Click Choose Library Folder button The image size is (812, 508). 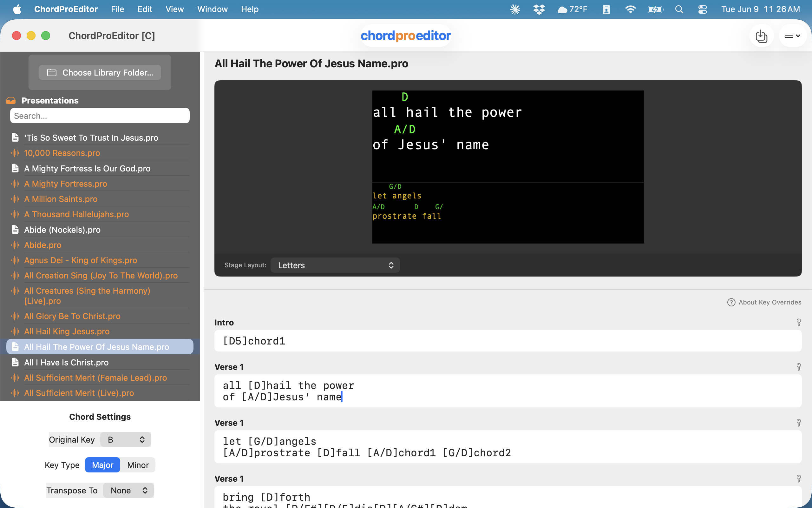click(100, 72)
